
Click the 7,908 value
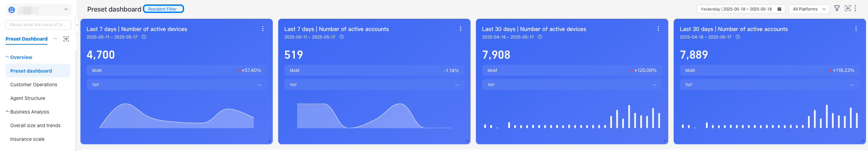(x=496, y=55)
